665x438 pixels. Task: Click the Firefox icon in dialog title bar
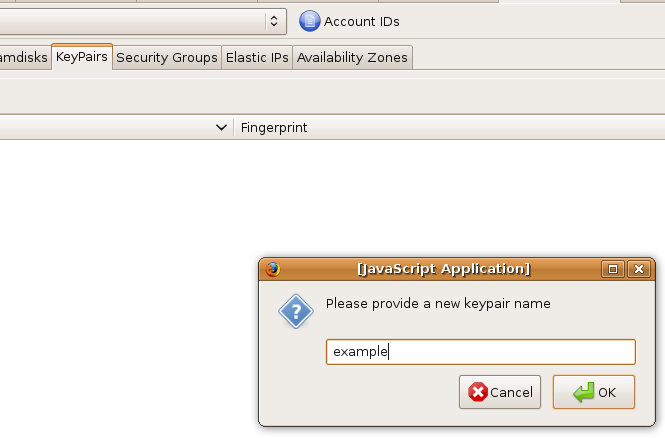(272, 269)
